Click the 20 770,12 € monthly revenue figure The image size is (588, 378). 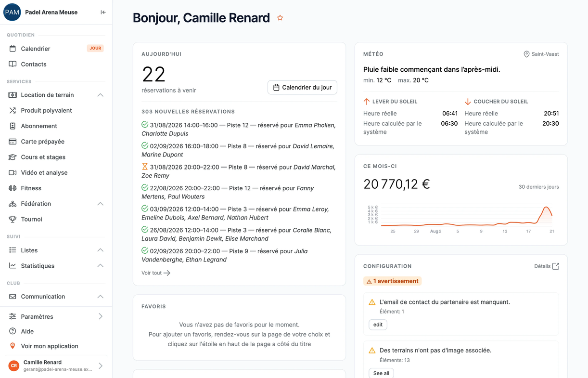click(396, 184)
